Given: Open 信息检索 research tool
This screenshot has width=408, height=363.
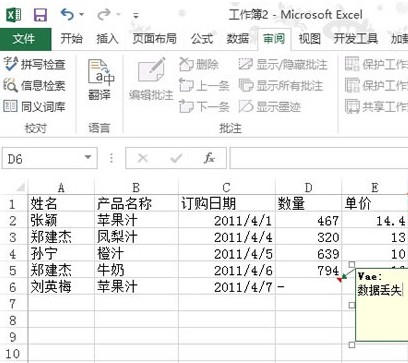Looking at the screenshot, I should tap(34, 85).
